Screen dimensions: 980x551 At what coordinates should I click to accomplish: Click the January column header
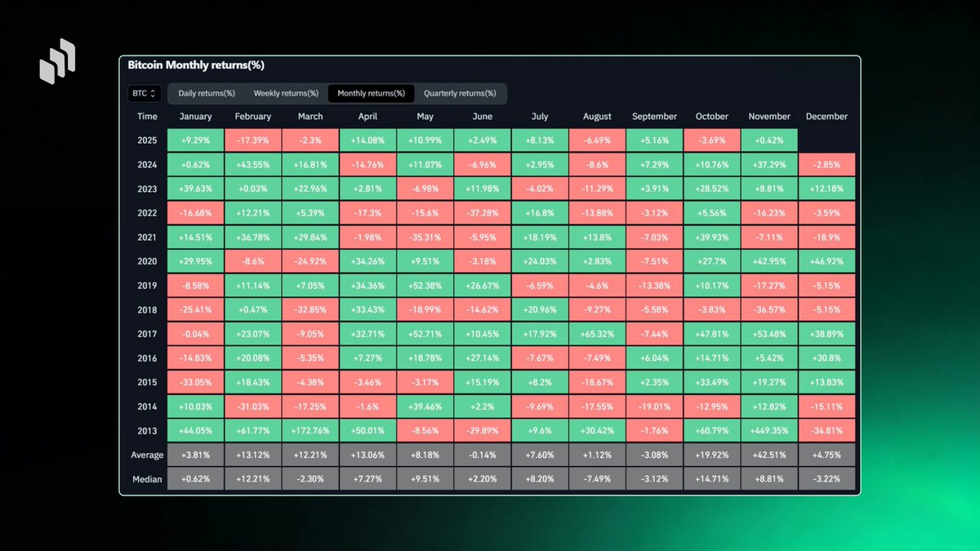[195, 117]
